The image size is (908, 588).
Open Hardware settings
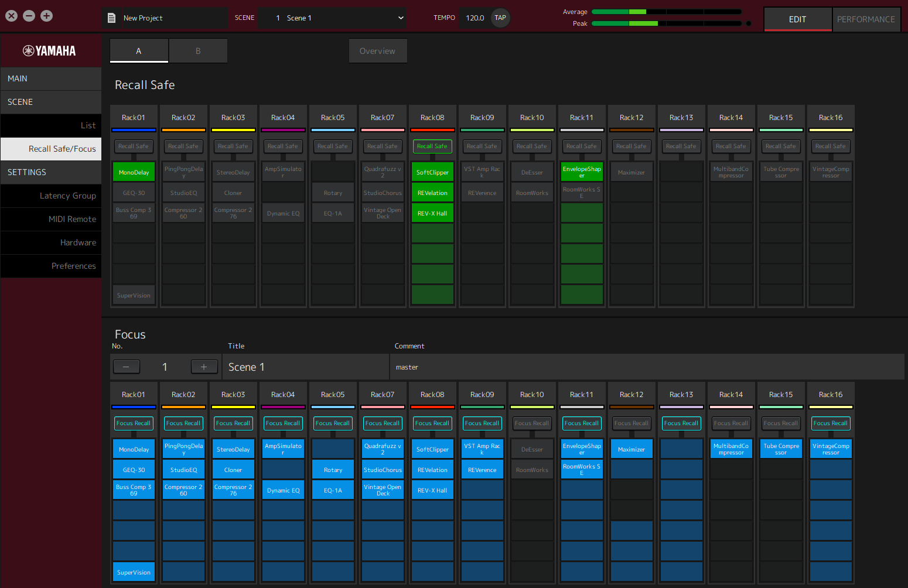(x=51, y=242)
